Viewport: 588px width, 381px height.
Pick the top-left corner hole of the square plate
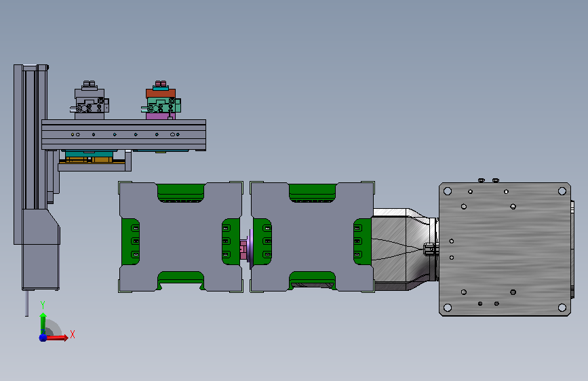[x=448, y=191]
